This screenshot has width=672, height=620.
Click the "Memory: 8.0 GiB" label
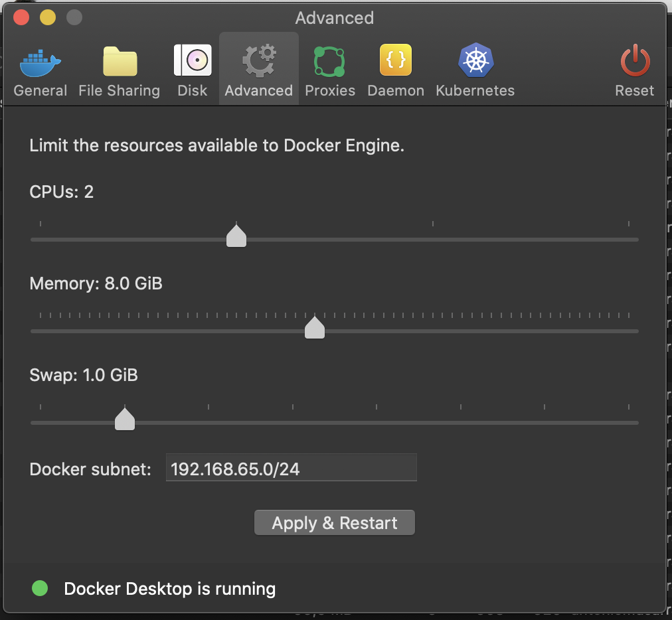(96, 283)
